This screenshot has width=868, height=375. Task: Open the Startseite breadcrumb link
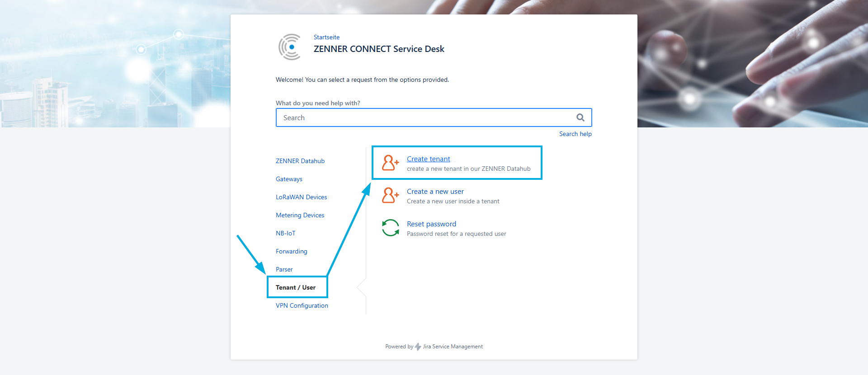[326, 37]
